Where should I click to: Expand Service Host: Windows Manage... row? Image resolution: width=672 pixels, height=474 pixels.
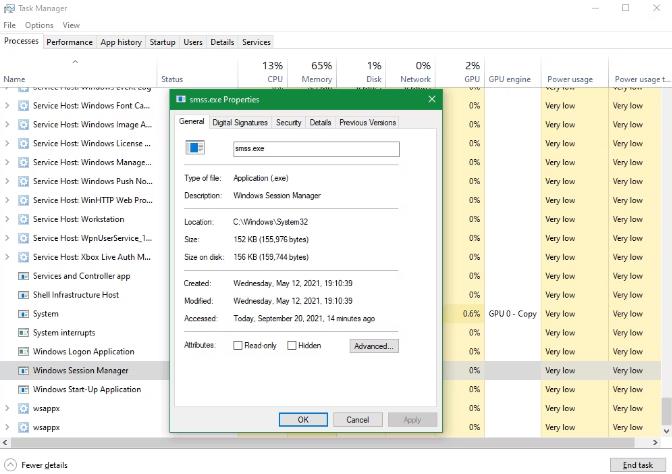coord(7,162)
